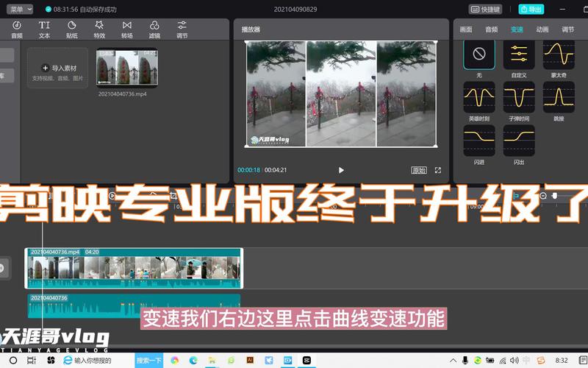Click the 搜索一下 search button in taskbar
This screenshot has width=588, height=368.
[149, 361]
